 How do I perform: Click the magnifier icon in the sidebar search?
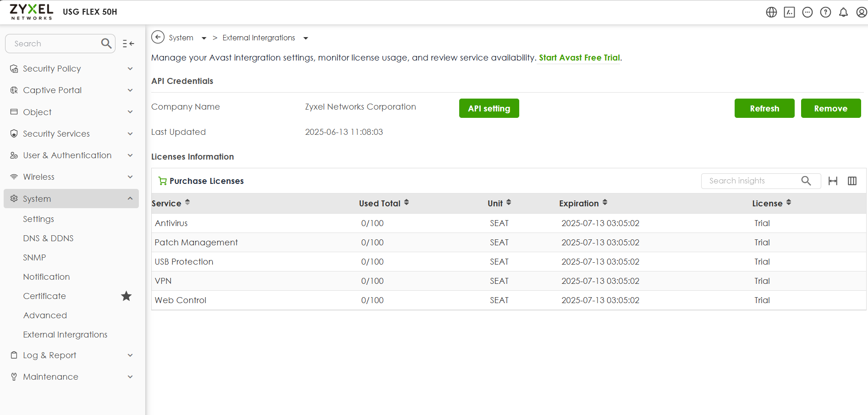[x=106, y=44]
